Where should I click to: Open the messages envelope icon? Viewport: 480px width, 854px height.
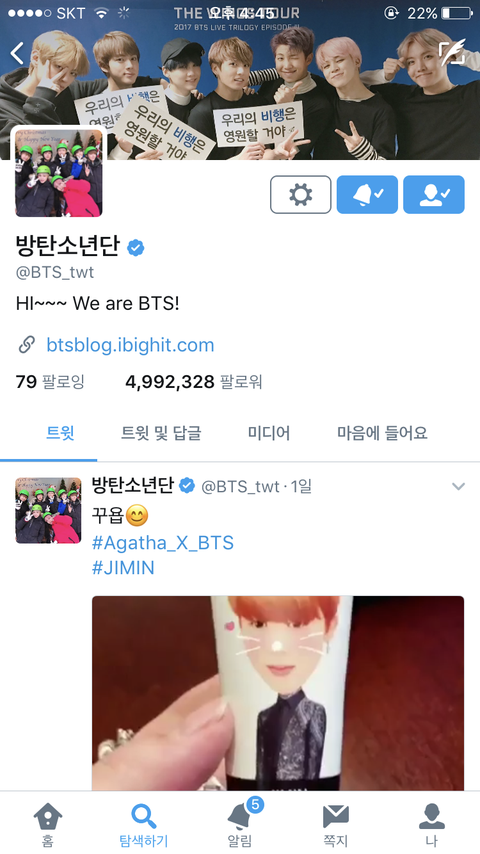point(336,825)
